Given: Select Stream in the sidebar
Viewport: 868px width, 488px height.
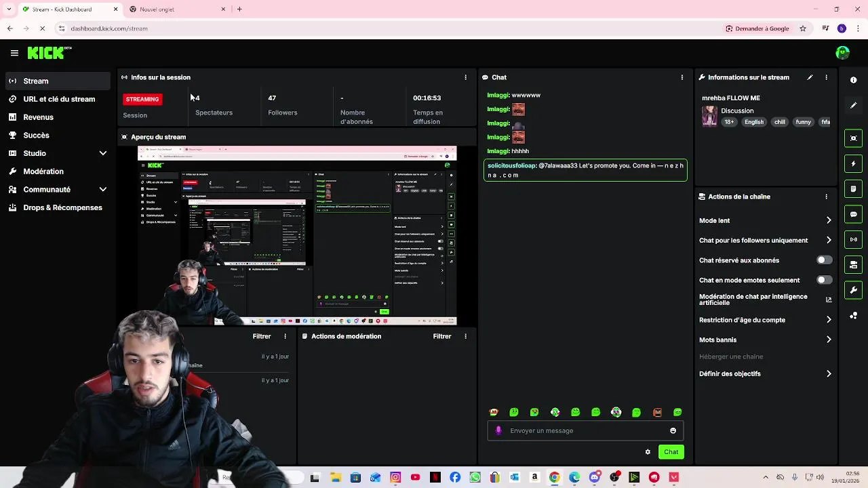Looking at the screenshot, I should (x=58, y=81).
